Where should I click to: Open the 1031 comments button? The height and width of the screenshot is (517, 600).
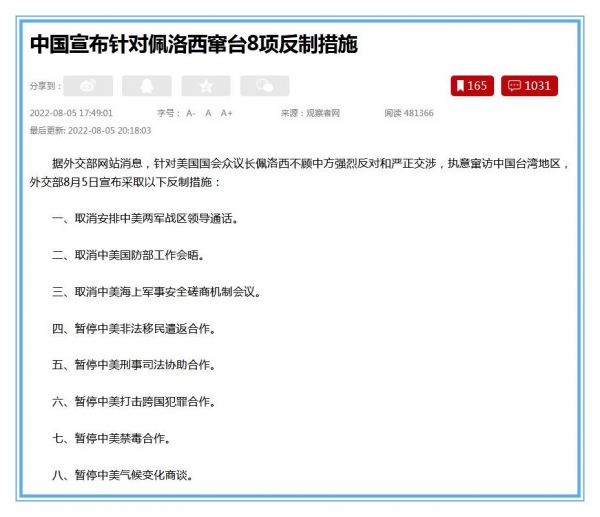[530, 86]
